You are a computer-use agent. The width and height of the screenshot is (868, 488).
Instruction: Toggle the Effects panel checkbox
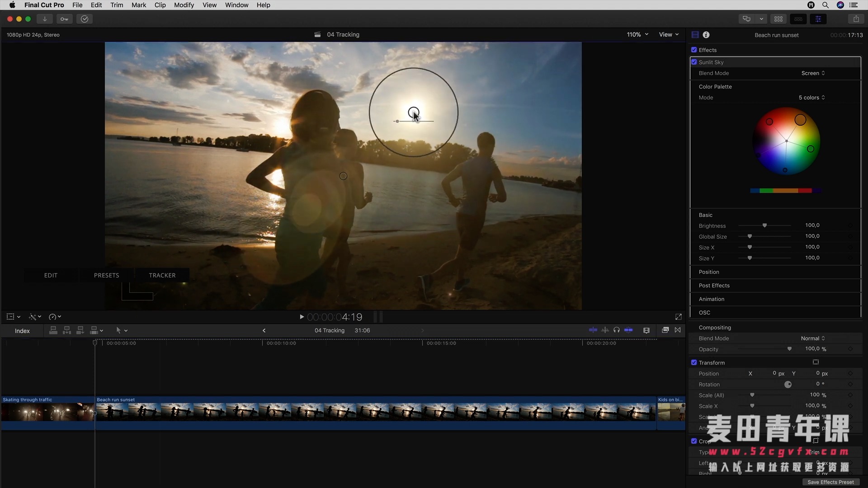click(693, 49)
